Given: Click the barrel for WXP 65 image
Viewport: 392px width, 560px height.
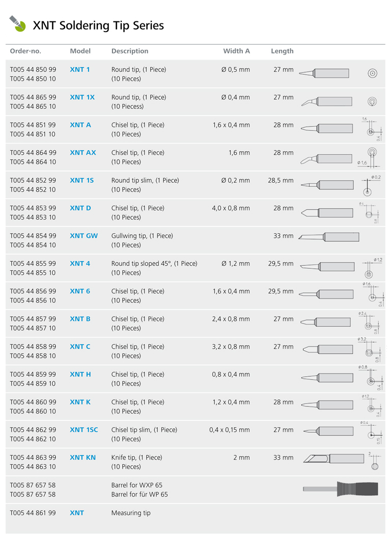Looking at the screenshot, I should point(340,489).
